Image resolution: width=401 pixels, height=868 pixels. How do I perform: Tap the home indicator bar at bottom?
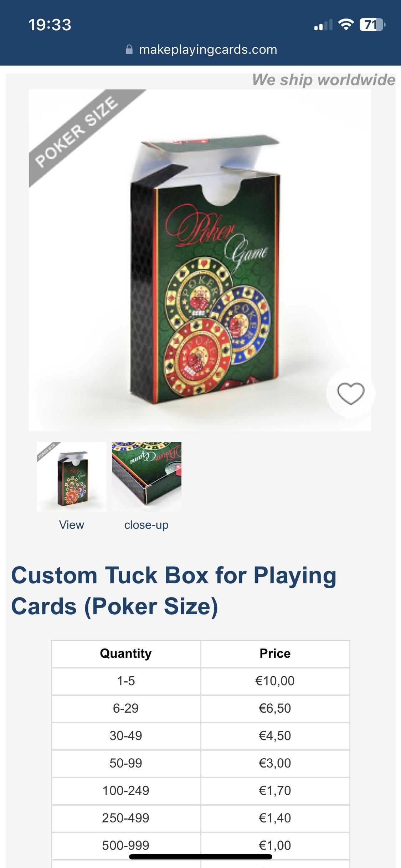point(201,857)
